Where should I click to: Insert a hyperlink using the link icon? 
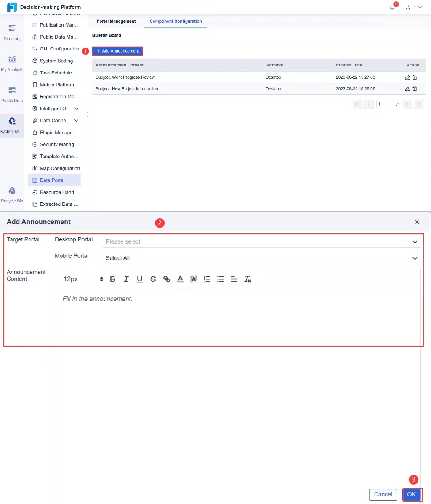pos(167,279)
